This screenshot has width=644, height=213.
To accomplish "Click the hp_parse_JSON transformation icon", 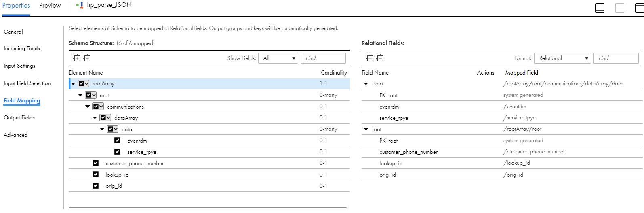I will click(x=80, y=5).
